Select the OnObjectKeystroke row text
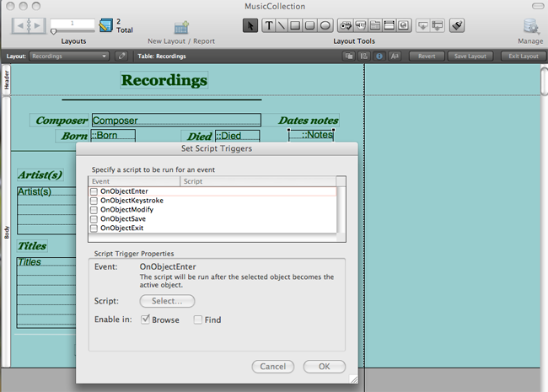Image resolution: width=548 pixels, height=392 pixels. click(x=132, y=201)
